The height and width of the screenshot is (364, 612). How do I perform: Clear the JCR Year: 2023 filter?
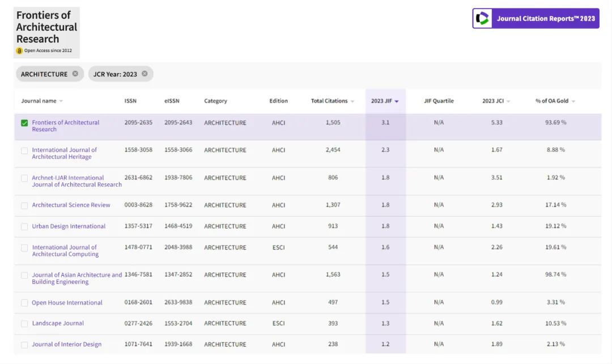144,74
